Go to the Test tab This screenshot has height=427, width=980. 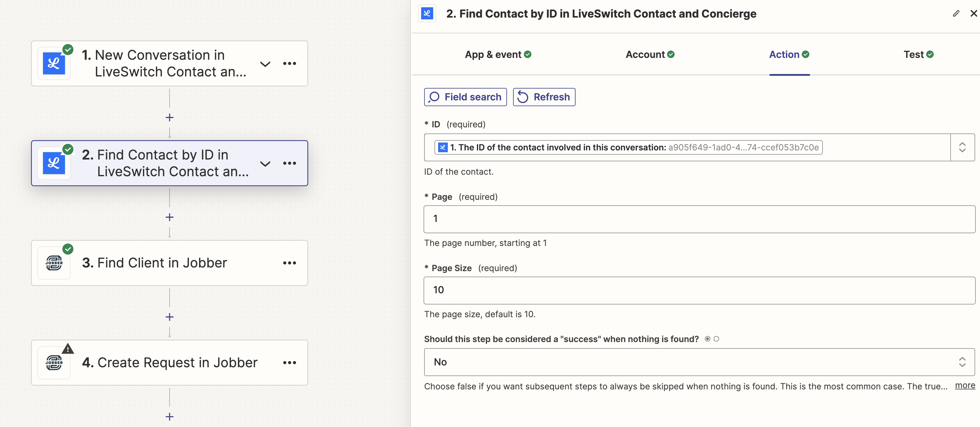918,54
